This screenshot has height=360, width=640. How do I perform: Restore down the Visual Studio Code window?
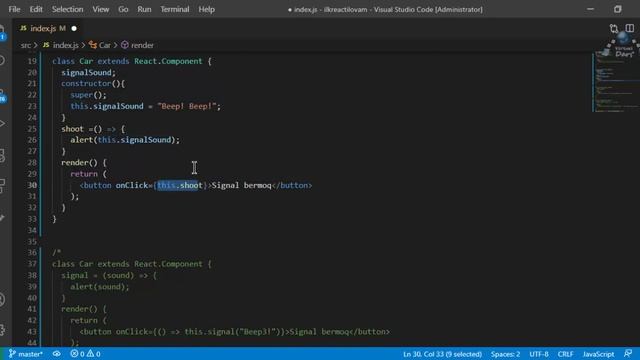pos(618,9)
